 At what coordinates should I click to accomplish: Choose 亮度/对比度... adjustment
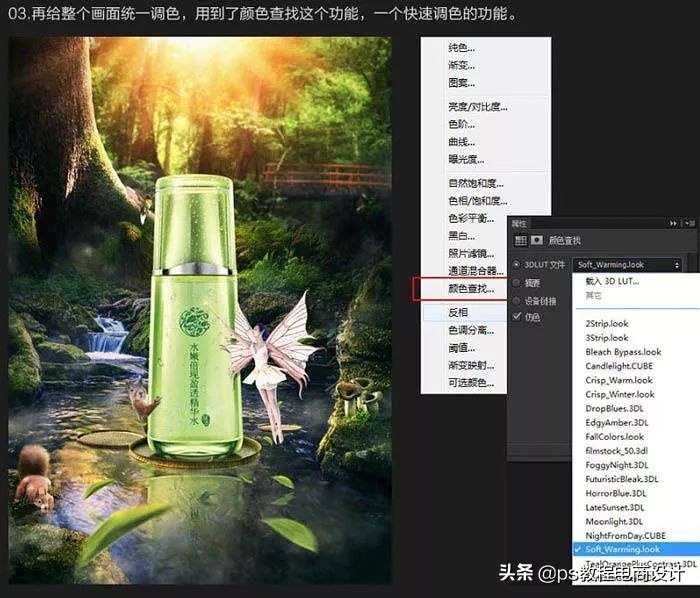pyautogui.click(x=478, y=107)
